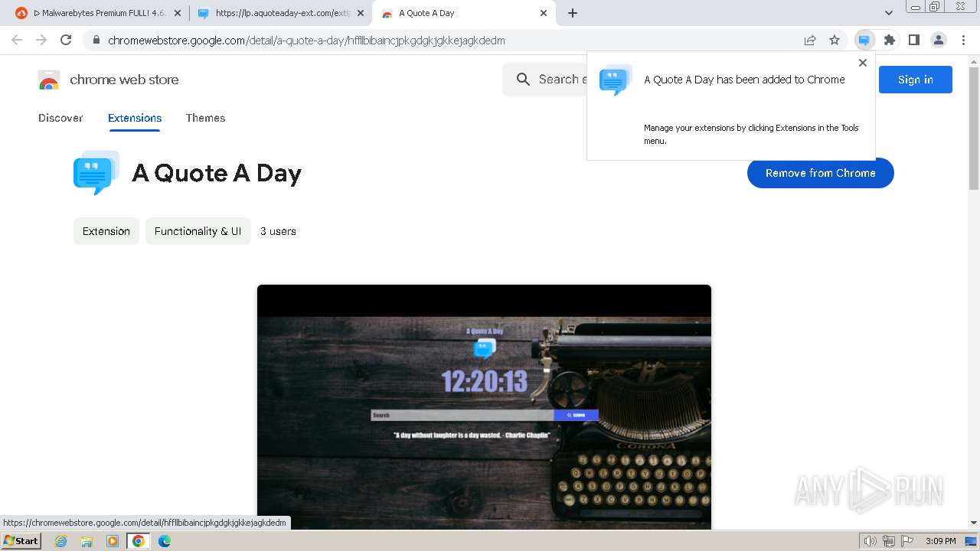Open the Windows Start menu

(x=21, y=541)
